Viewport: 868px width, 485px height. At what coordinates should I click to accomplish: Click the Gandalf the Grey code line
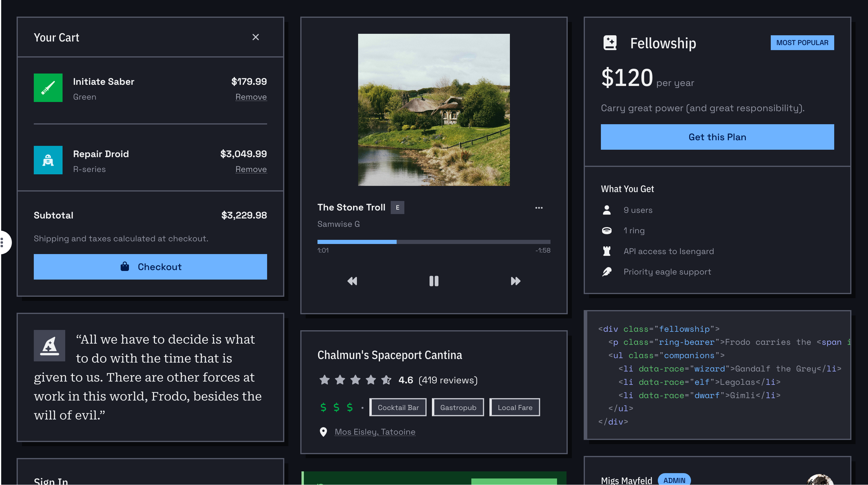coord(730,368)
